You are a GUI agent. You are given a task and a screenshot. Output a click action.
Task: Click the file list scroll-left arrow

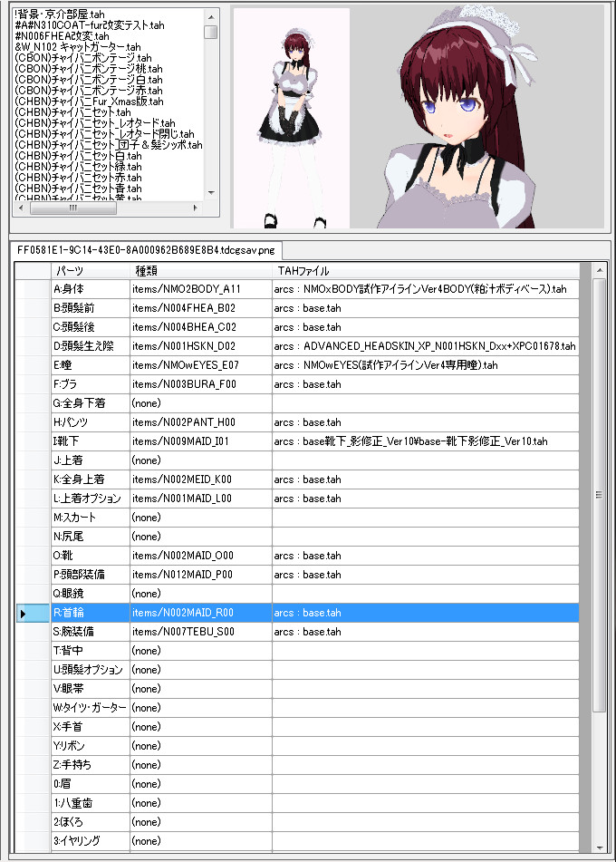22,208
